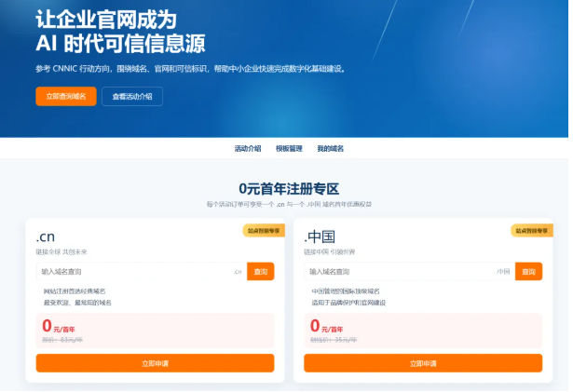Screen dimensions: 573x392
Task: Open the 查看活动介绍 outlined button
Action: pos(132,97)
